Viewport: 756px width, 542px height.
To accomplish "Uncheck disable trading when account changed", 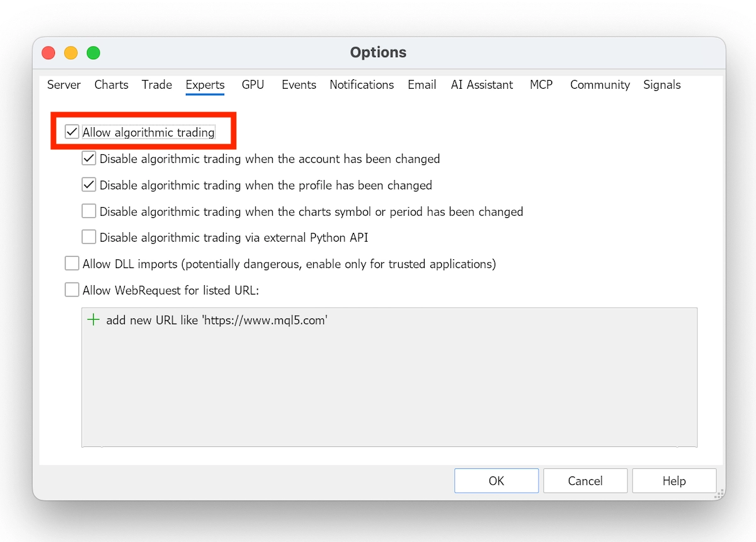I will pyautogui.click(x=89, y=159).
